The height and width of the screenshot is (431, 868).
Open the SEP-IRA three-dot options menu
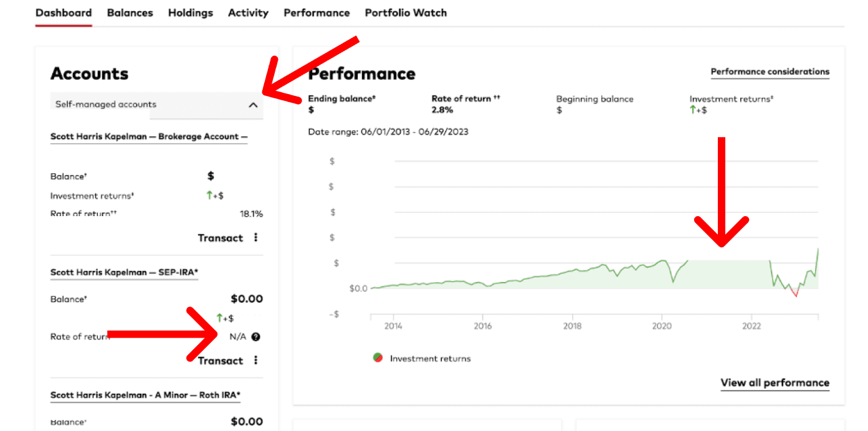click(255, 361)
